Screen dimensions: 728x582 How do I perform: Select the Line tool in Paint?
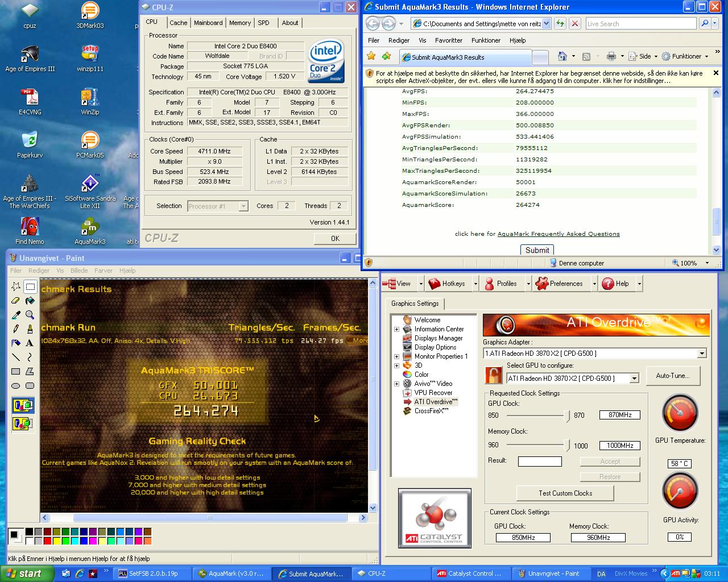[x=16, y=357]
